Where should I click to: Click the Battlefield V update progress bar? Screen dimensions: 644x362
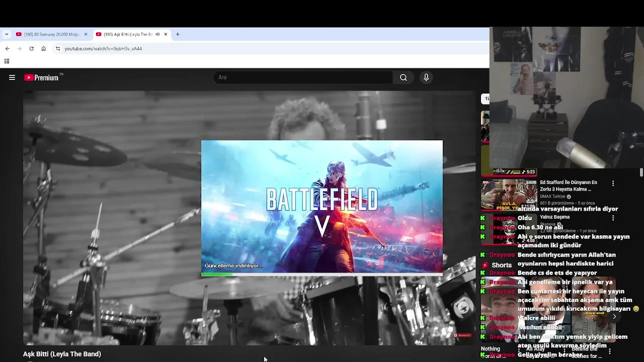(x=322, y=275)
